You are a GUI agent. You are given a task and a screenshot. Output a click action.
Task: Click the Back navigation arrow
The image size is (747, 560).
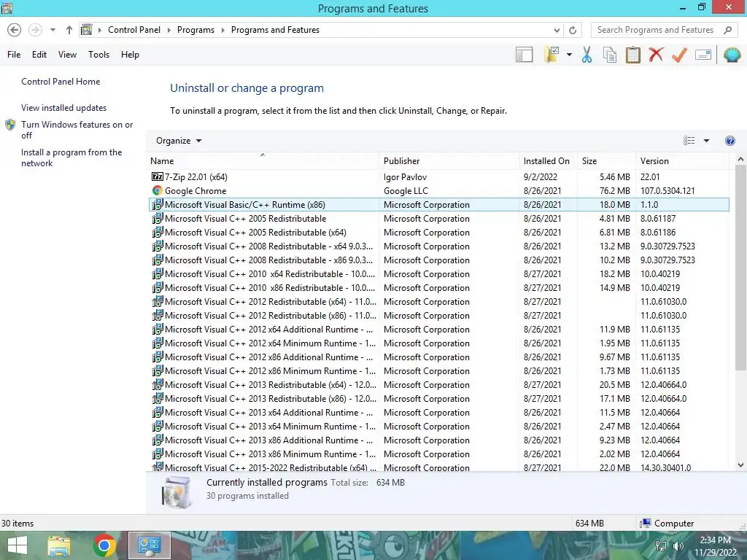15,30
